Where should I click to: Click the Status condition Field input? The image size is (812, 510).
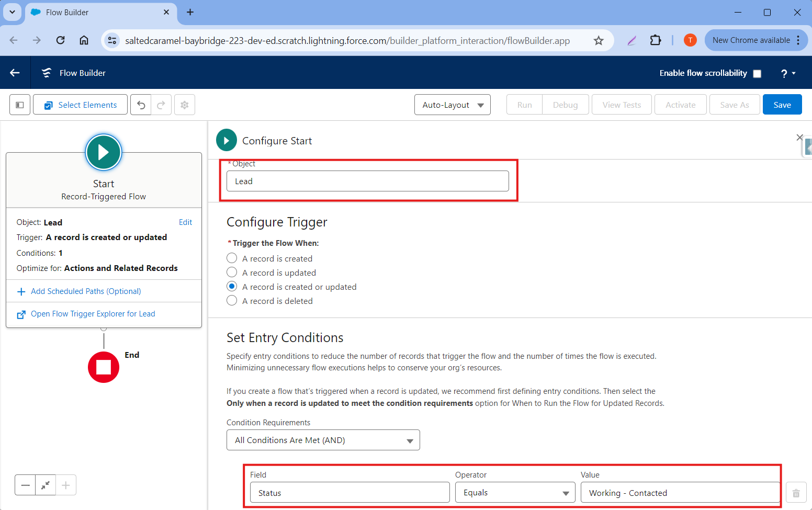[350, 493]
